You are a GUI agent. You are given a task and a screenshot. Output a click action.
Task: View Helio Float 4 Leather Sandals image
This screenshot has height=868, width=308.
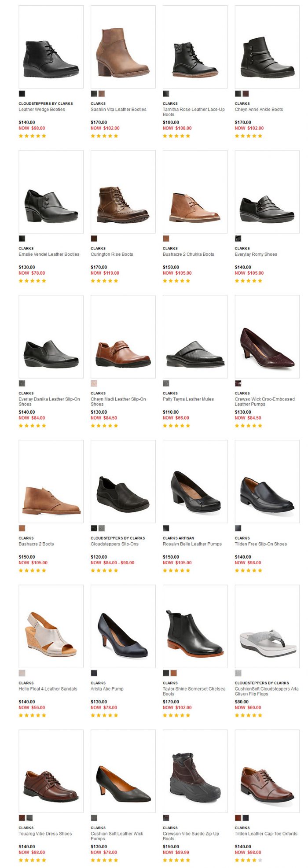pyautogui.click(x=51, y=626)
